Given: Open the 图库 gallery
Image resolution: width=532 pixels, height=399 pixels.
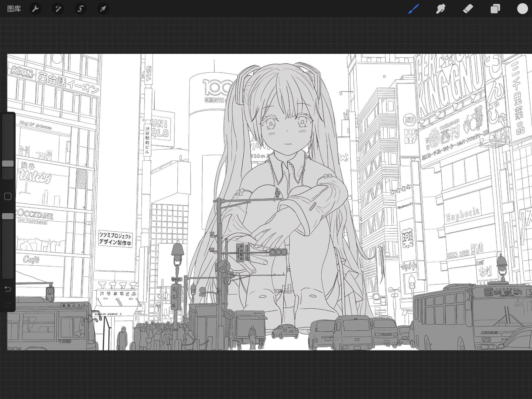Looking at the screenshot, I should point(14,9).
